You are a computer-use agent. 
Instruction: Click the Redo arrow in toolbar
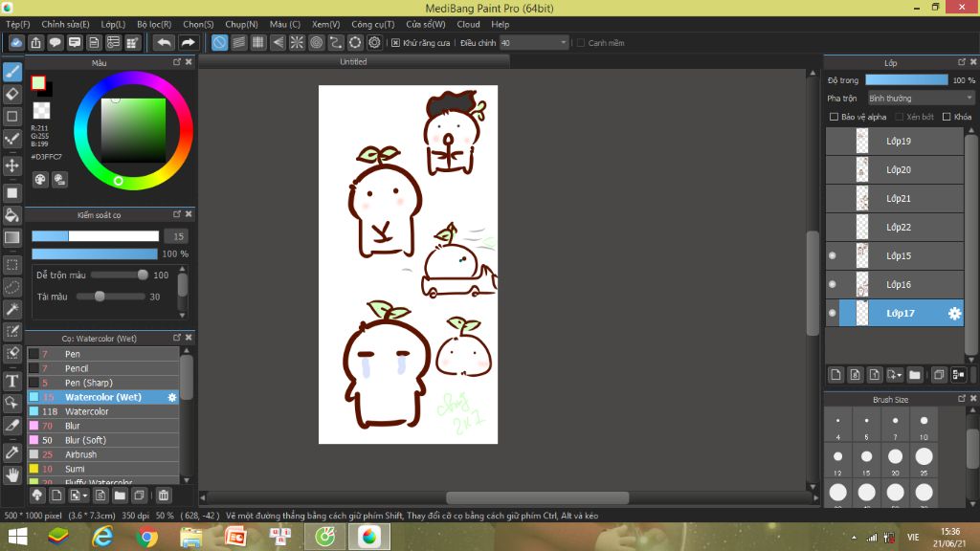(x=188, y=42)
